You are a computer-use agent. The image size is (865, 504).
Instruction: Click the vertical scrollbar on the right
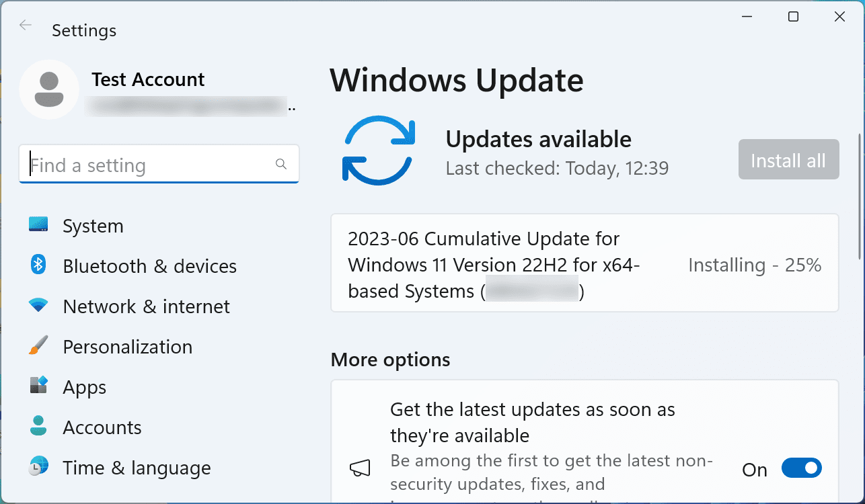click(x=859, y=195)
